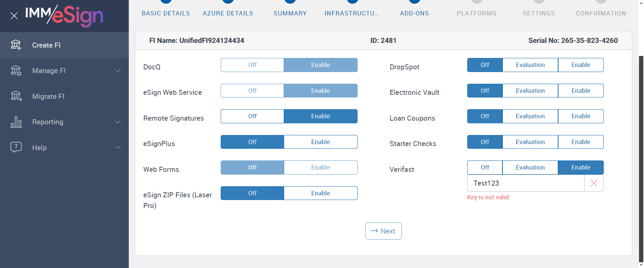Image resolution: width=644 pixels, height=268 pixels.
Task: Turn DropSpot Off
Action: click(485, 65)
